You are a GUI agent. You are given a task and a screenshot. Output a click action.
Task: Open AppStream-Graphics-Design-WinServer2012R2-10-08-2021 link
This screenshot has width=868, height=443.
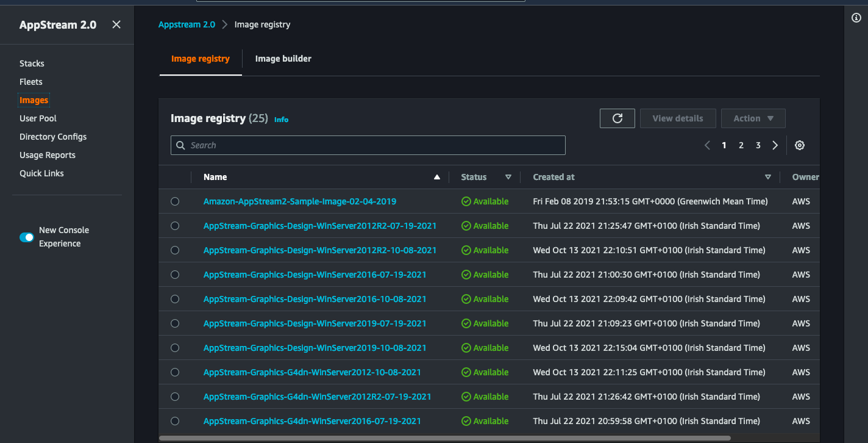(320, 250)
